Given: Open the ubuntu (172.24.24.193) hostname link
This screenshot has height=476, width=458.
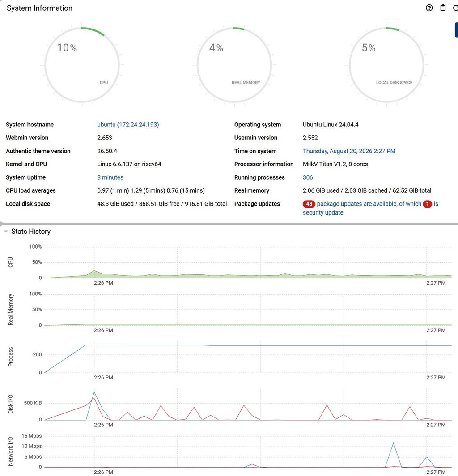Looking at the screenshot, I should tap(128, 125).
